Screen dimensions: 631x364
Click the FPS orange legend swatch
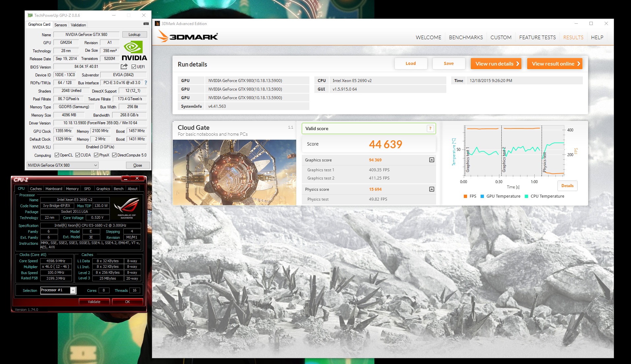click(x=465, y=196)
